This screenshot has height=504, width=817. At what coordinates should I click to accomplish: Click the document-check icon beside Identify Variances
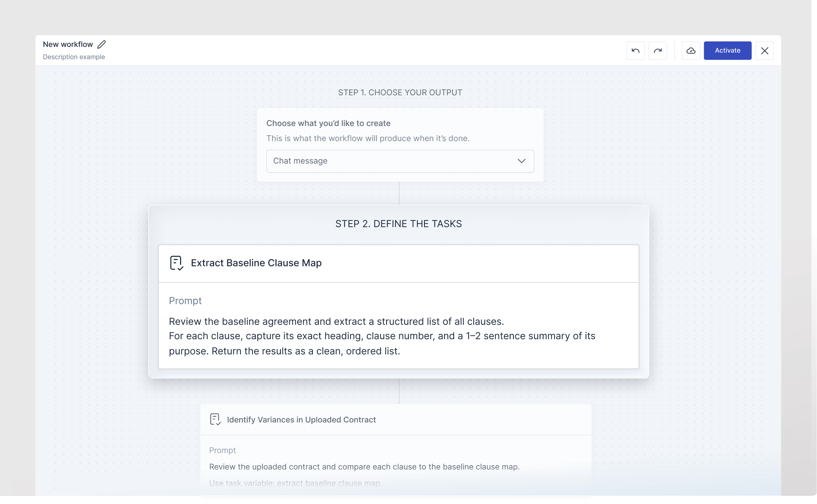coord(215,420)
